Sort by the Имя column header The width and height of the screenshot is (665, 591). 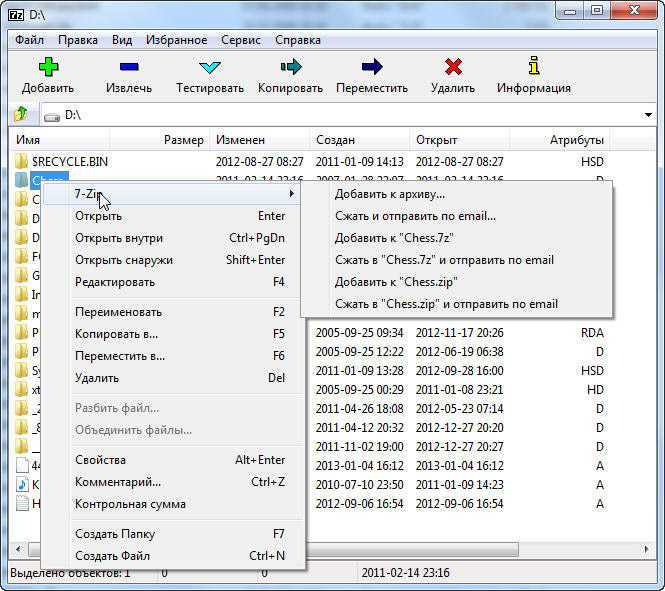click(60, 140)
